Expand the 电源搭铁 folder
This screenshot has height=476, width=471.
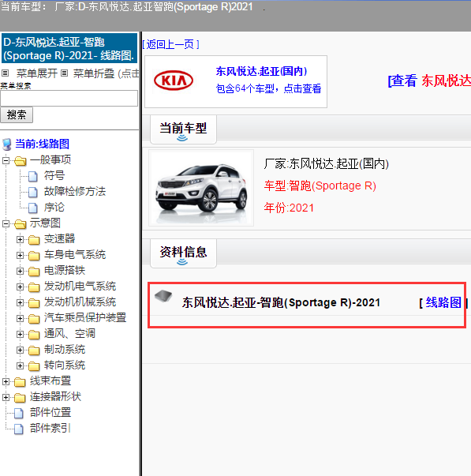pyautogui.click(x=20, y=271)
